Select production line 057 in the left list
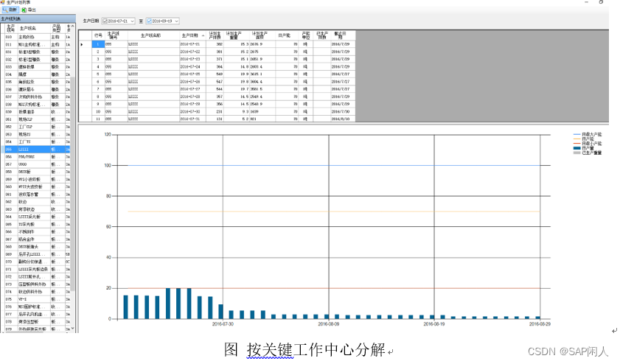The image size is (620, 364). tap(35, 164)
